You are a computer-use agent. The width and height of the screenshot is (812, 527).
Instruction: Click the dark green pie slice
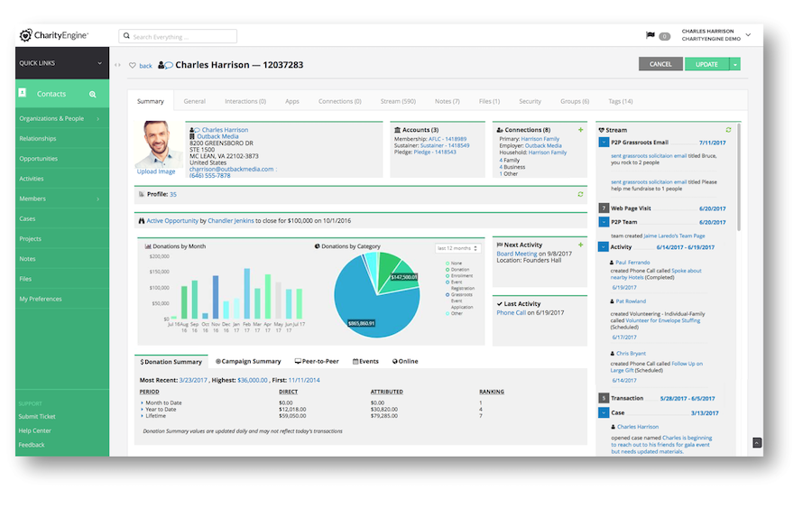point(388,268)
